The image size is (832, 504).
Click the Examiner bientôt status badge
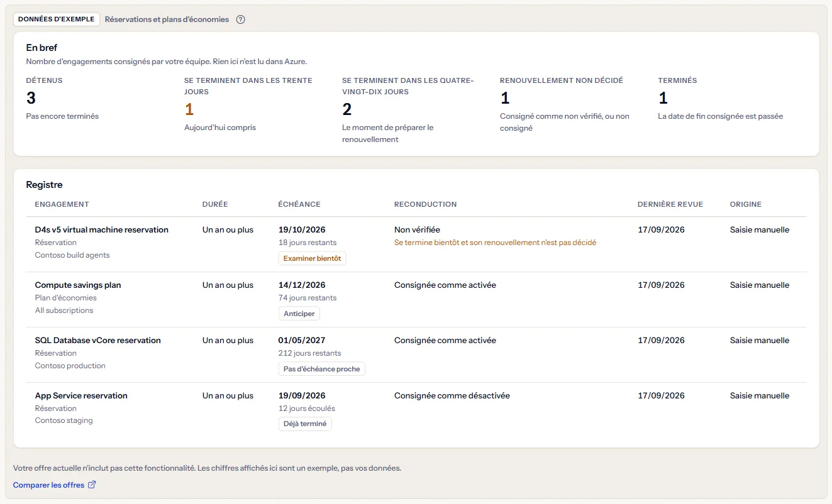pyautogui.click(x=312, y=258)
